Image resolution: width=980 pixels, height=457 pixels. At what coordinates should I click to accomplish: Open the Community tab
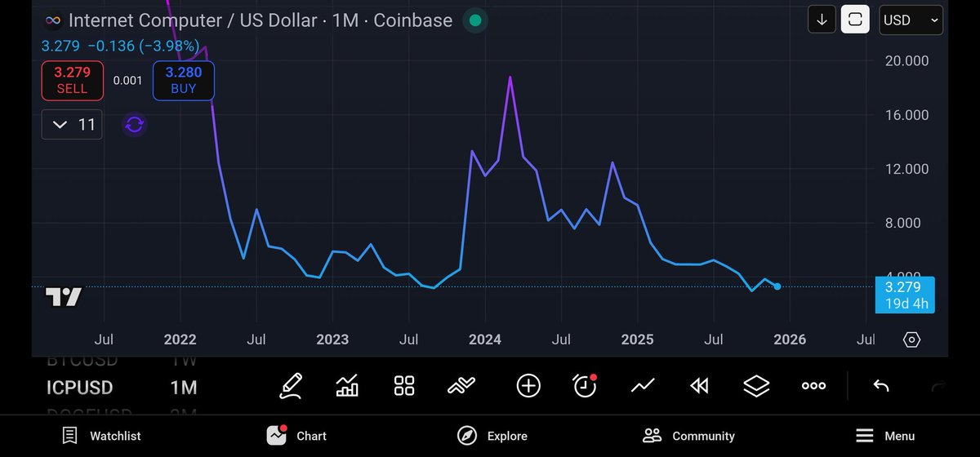click(688, 436)
